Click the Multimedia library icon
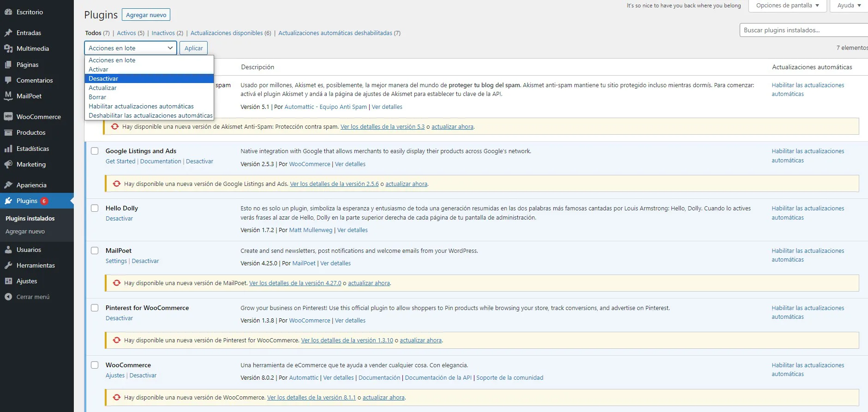This screenshot has width=868, height=412. tap(8, 48)
